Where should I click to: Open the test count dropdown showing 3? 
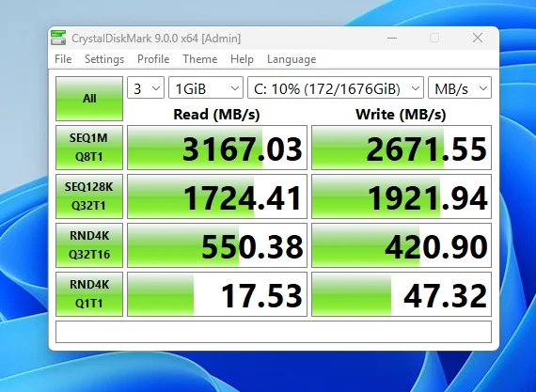(x=146, y=89)
